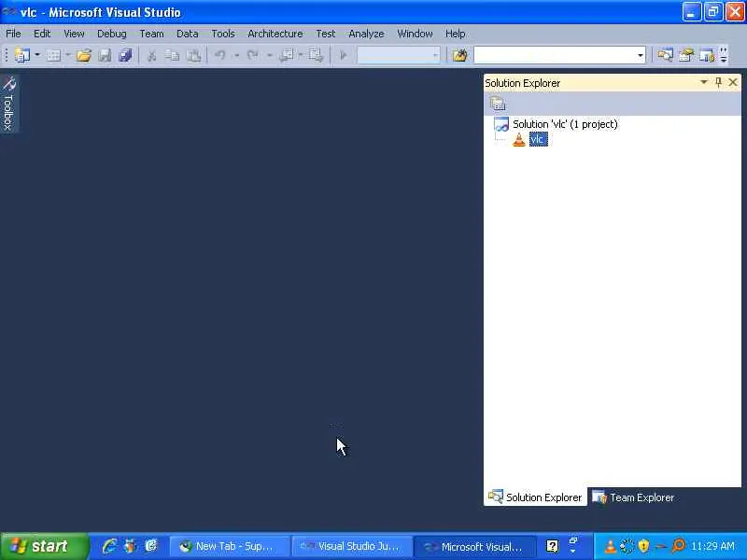Click the Microsoft Visual... taskbar button
747x560 pixels.
point(474,546)
